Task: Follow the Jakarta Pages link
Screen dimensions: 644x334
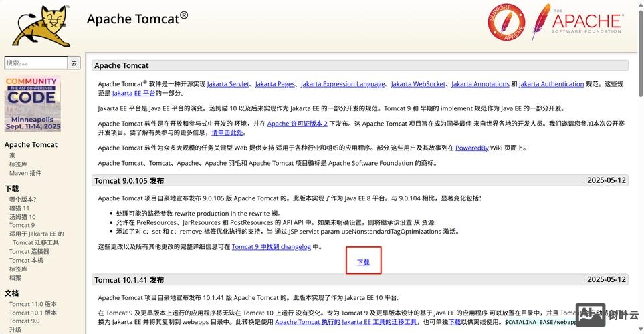Action: coord(275,84)
